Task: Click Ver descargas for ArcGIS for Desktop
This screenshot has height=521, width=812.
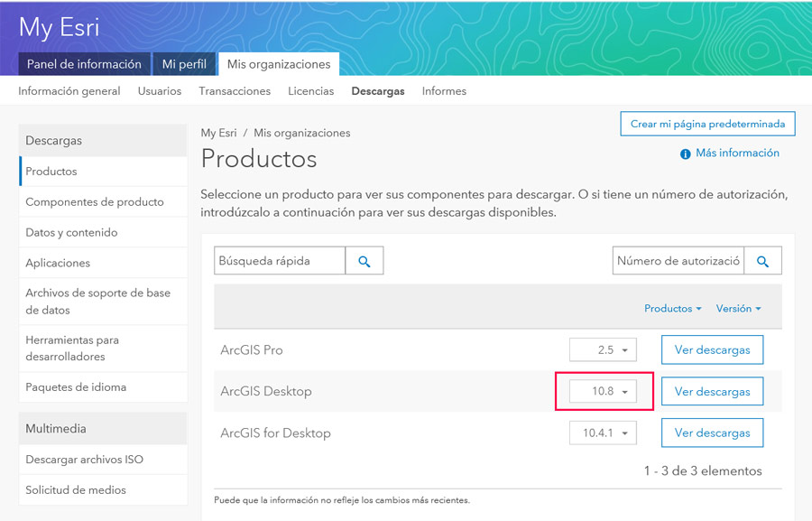Action: (712, 433)
